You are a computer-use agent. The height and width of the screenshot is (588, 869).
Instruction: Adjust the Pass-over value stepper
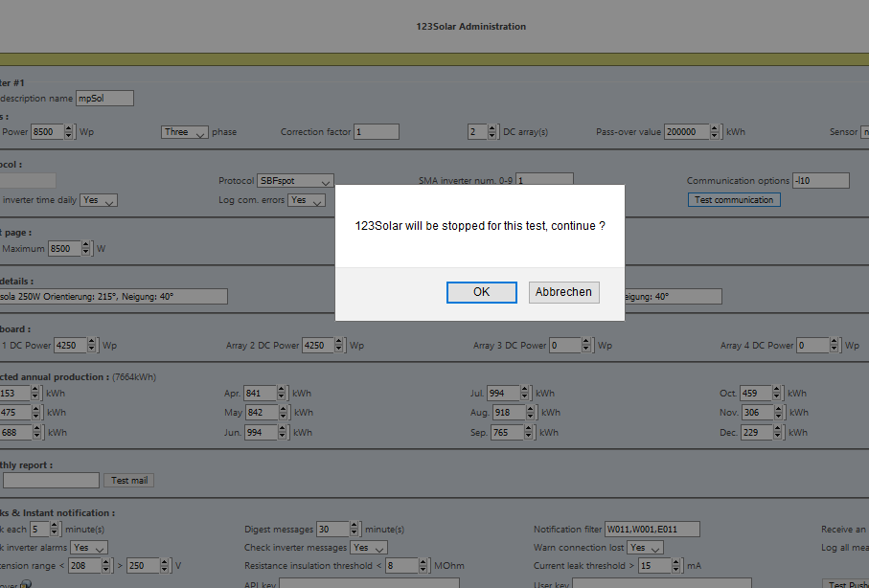pos(716,132)
